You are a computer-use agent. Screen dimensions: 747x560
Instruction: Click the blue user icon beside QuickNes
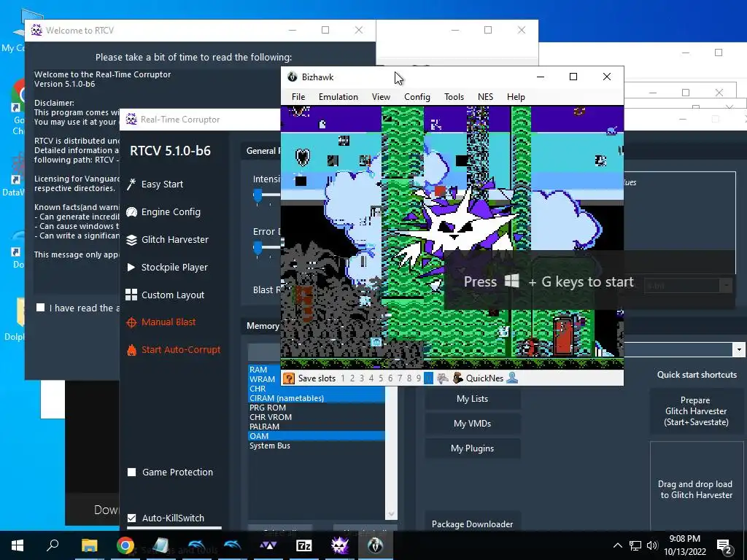[512, 378]
